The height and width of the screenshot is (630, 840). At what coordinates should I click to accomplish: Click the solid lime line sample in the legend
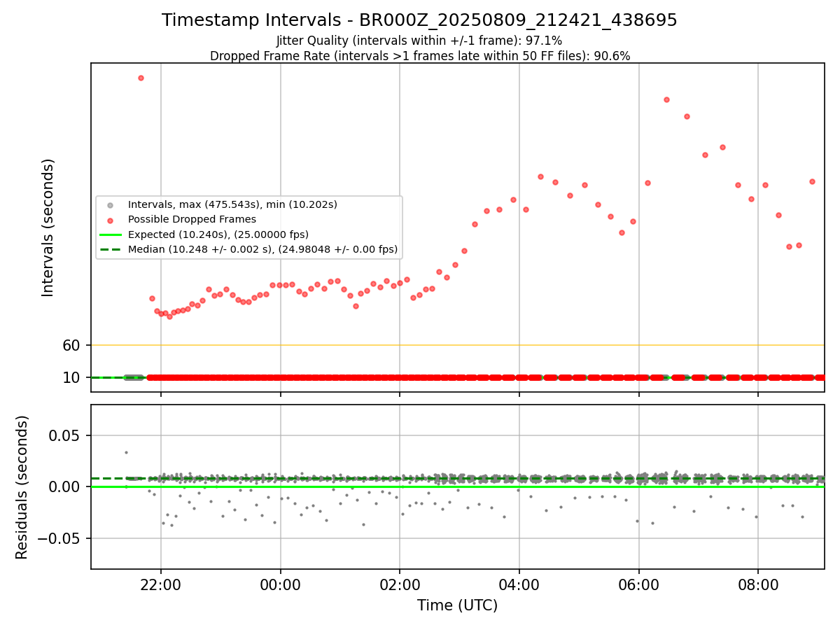pyautogui.click(x=110, y=234)
